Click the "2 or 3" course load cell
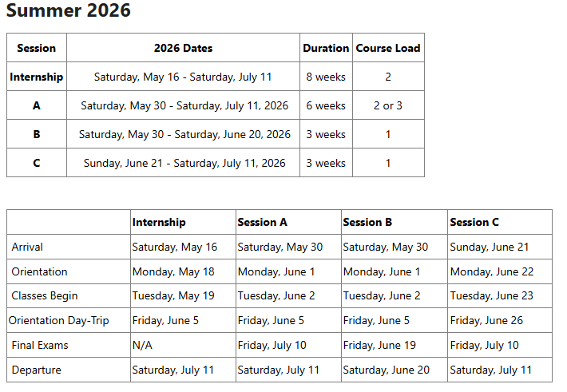 click(388, 105)
